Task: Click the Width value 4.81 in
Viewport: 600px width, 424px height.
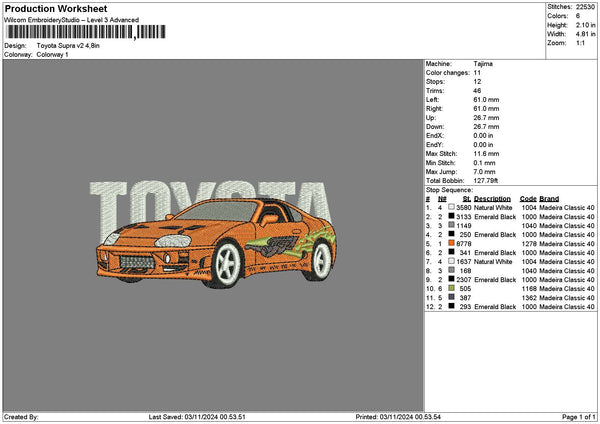Action: click(586, 34)
